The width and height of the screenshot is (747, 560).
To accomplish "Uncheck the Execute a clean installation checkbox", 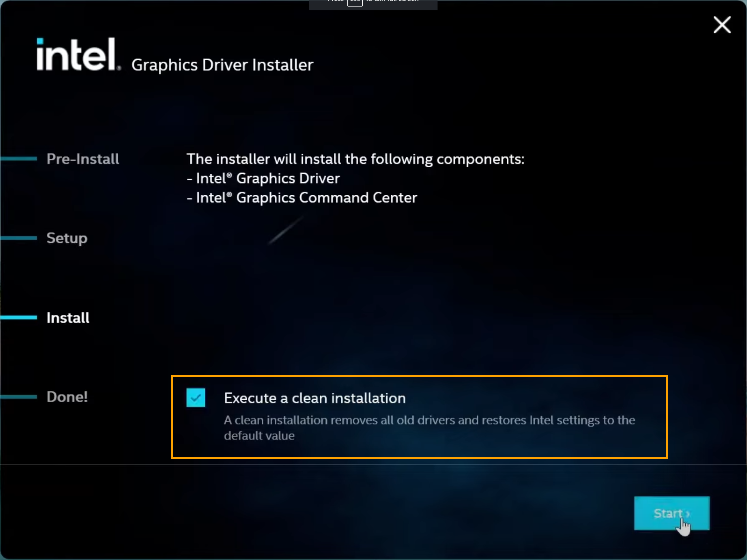I will (195, 397).
